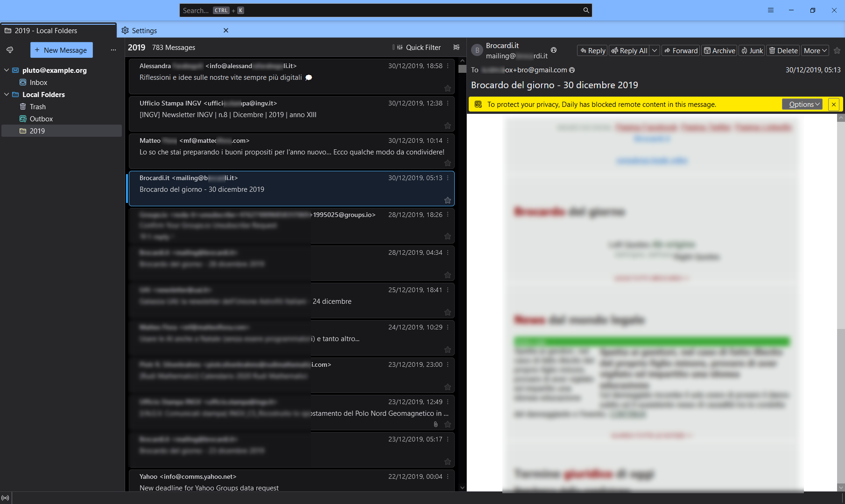
Task: Open more options for Brocardi.it 05:13 message
Action: coord(448,178)
